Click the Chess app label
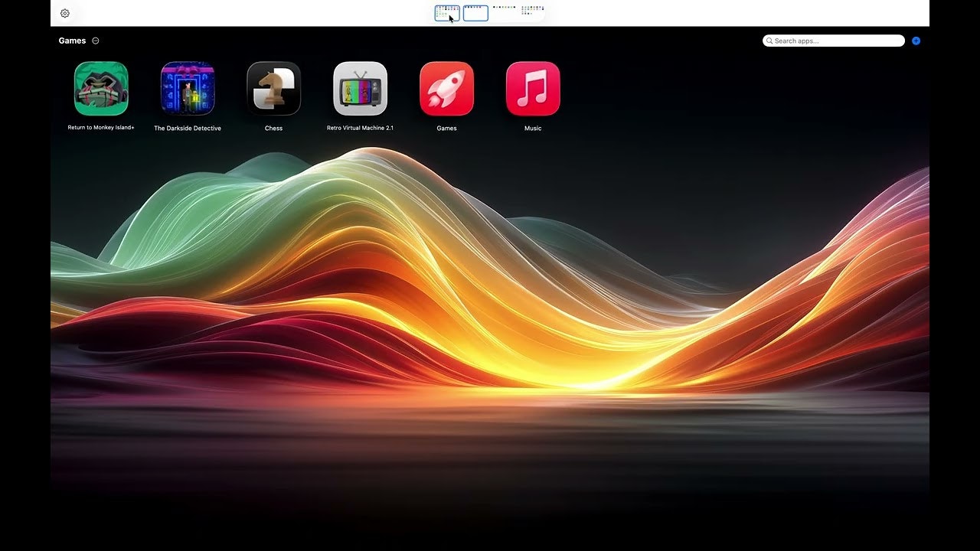980x551 pixels. [273, 128]
